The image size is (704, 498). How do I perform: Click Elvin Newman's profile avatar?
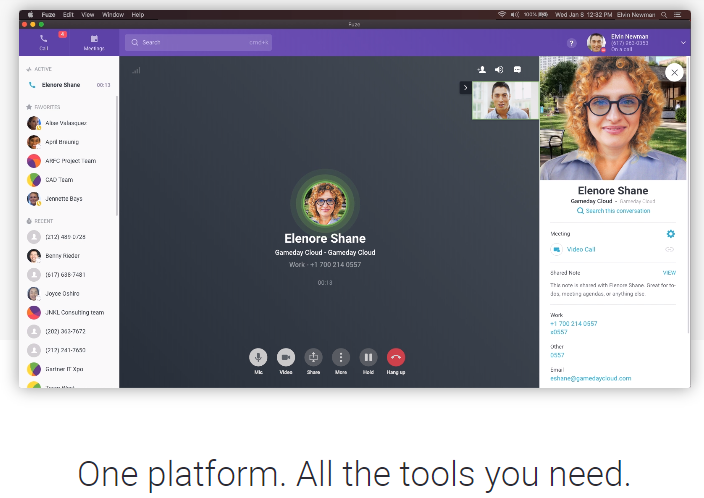pos(596,43)
